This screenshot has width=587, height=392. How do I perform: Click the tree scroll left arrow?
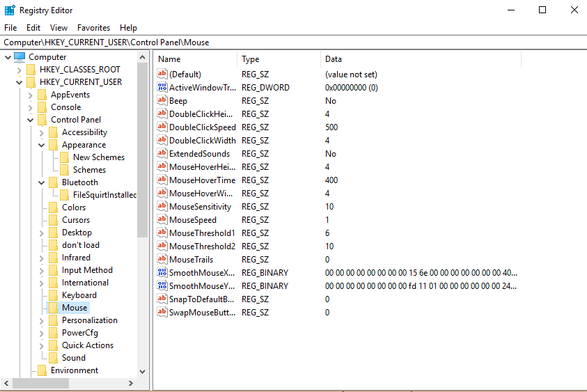6,384
